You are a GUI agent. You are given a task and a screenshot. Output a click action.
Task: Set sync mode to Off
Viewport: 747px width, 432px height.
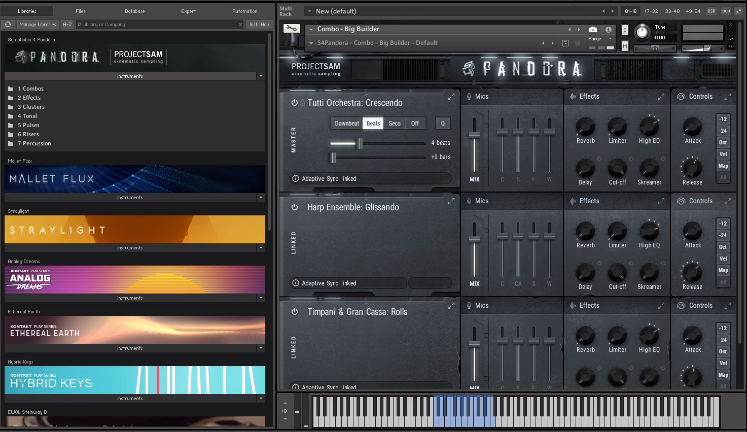pos(415,123)
